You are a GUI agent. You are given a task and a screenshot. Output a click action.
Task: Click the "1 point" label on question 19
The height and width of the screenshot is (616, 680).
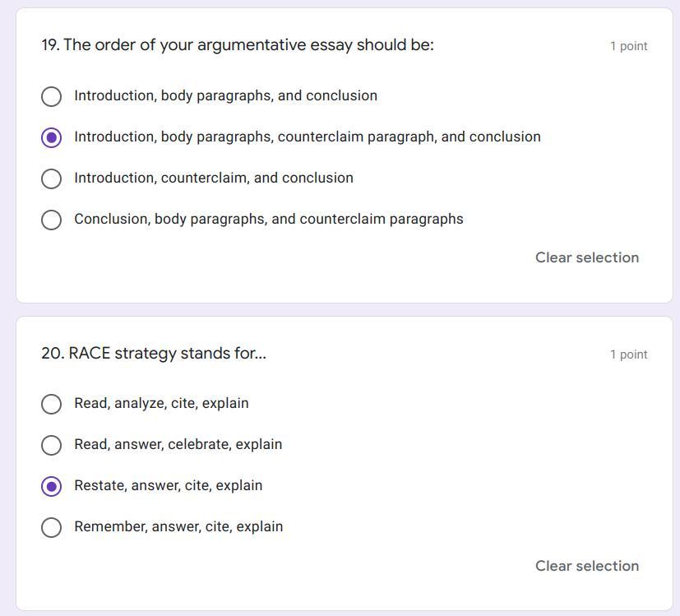[628, 46]
